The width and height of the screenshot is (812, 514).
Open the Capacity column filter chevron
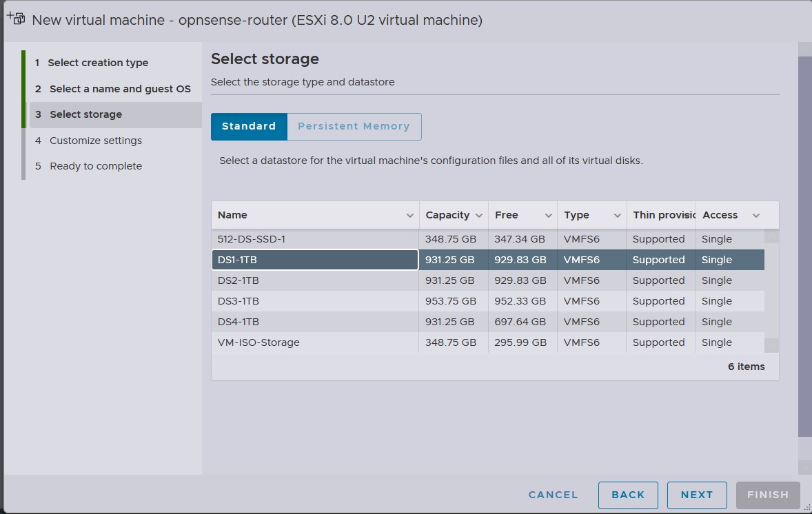pyautogui.click(x=479, y=216)
